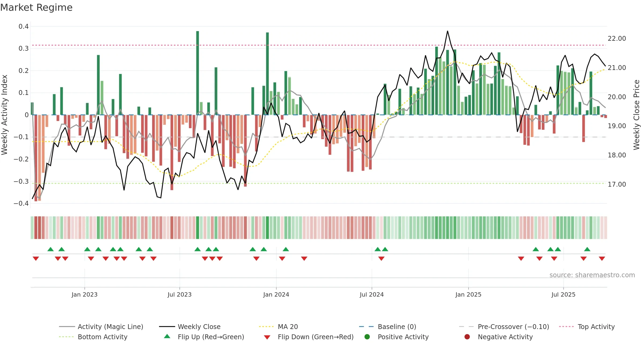Click the Jul 2023 x-axis label
The height and width of the screenshot is (362, 644).
(180, 294)
